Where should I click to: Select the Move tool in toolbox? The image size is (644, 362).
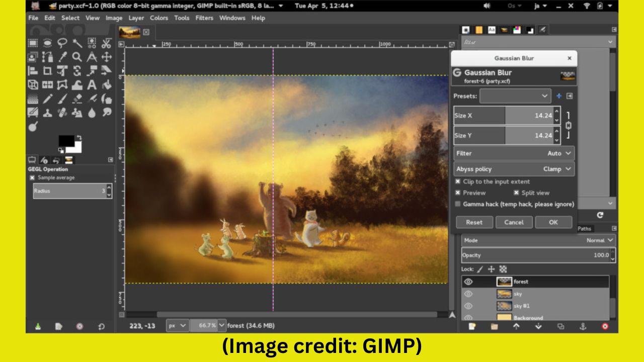pos(106,57)
